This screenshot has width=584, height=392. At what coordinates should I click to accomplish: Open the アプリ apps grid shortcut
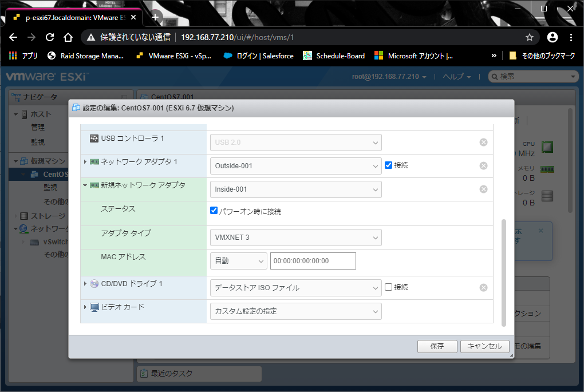[23, 56]
